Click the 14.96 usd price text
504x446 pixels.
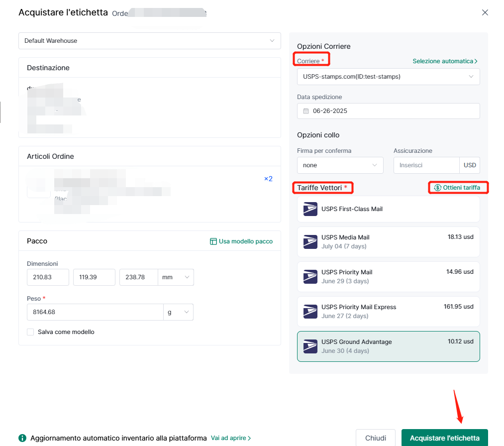[460, 272]
